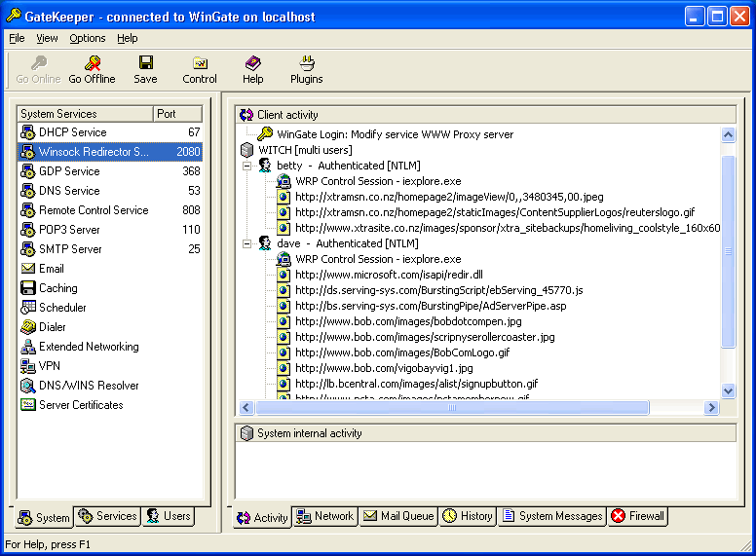
Task: Click the dave user icon
Action: click(265, 243)
